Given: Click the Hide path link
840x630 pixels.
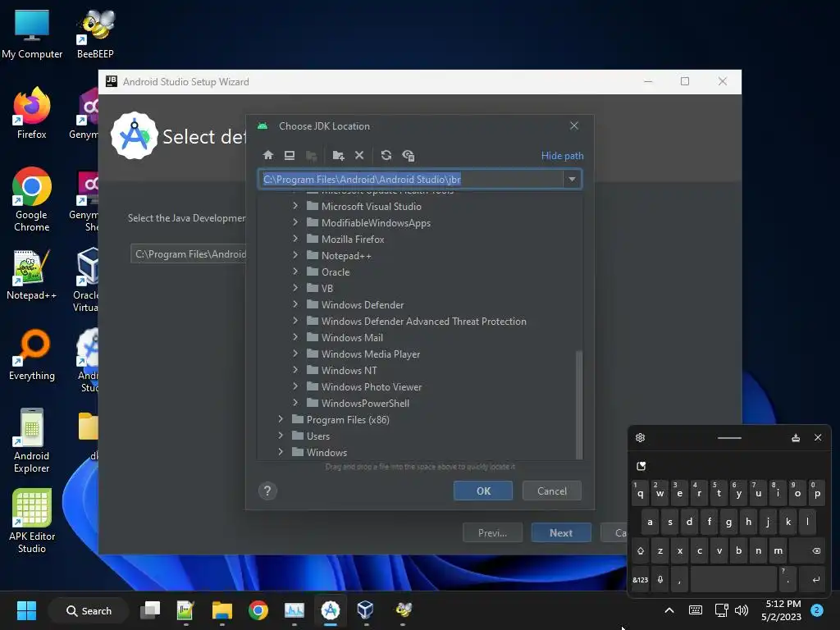Looking at the screenshot, I should [562, 156].
